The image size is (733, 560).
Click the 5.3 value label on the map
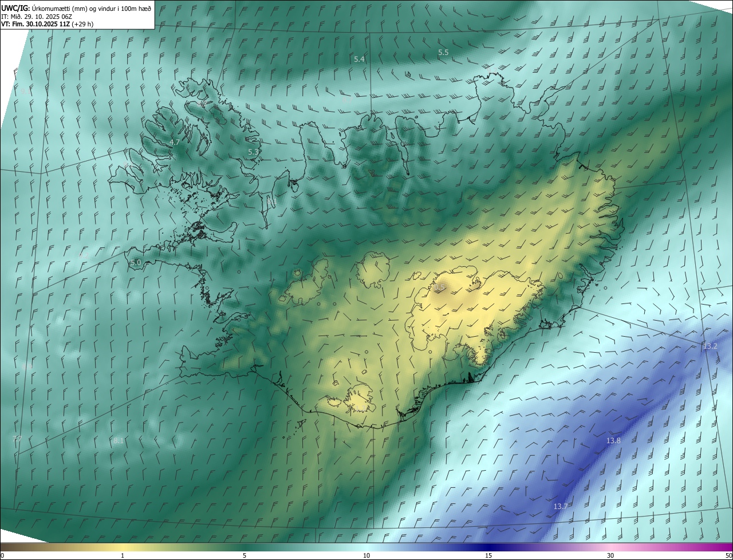tap(253, 152)
